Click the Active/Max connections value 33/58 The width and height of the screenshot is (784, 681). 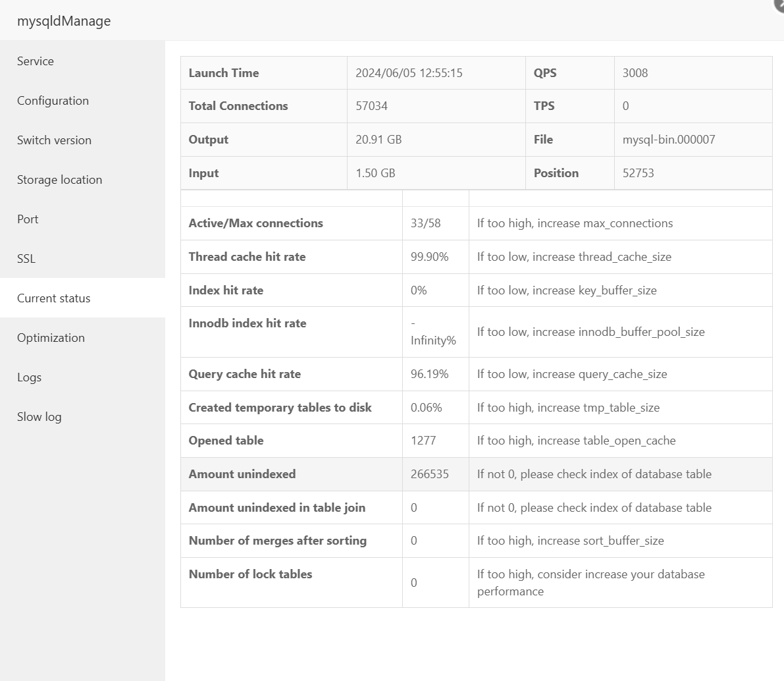click(425, 223)
